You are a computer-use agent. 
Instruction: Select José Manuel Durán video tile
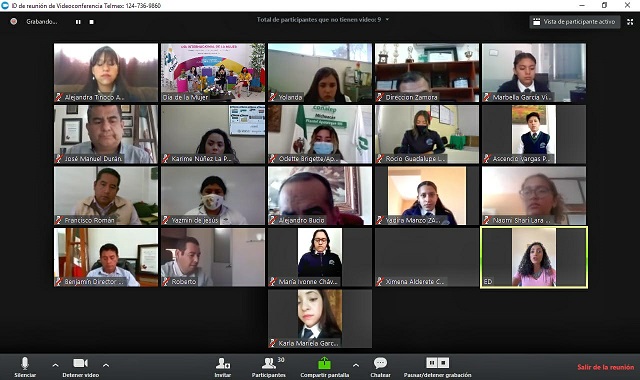[106, 134]
